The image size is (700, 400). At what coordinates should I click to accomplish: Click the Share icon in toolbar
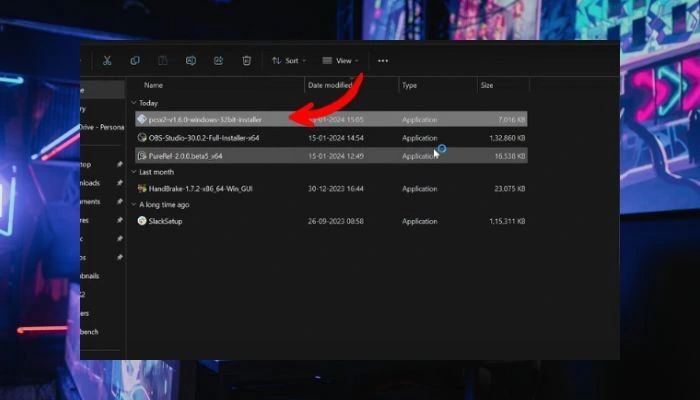click(218, 61)
